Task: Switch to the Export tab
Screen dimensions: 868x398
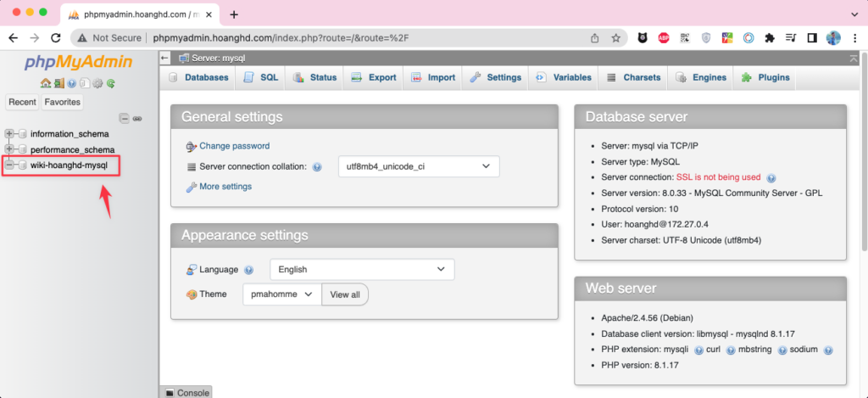Action: tap(374, 77)
